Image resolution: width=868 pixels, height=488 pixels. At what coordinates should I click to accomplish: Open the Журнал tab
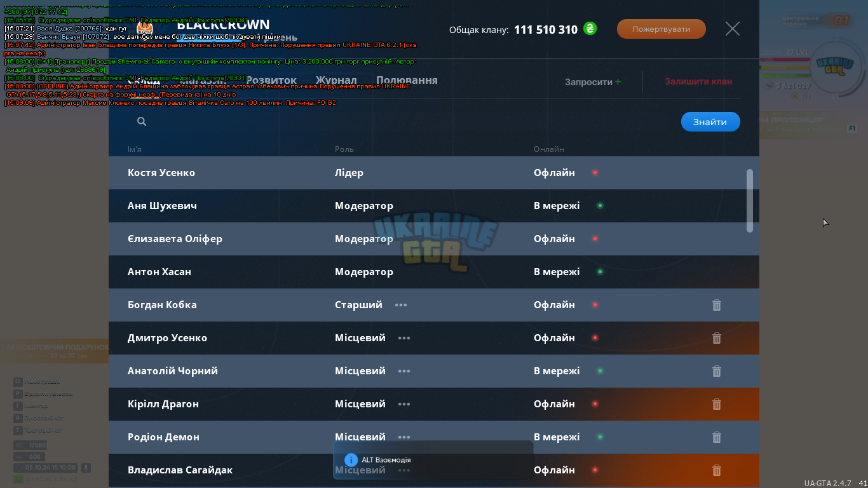tap(336, 81)
